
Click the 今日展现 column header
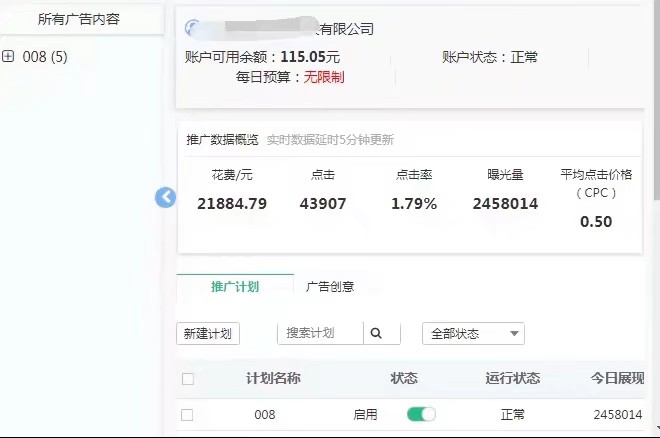click(x=617, y=378)
